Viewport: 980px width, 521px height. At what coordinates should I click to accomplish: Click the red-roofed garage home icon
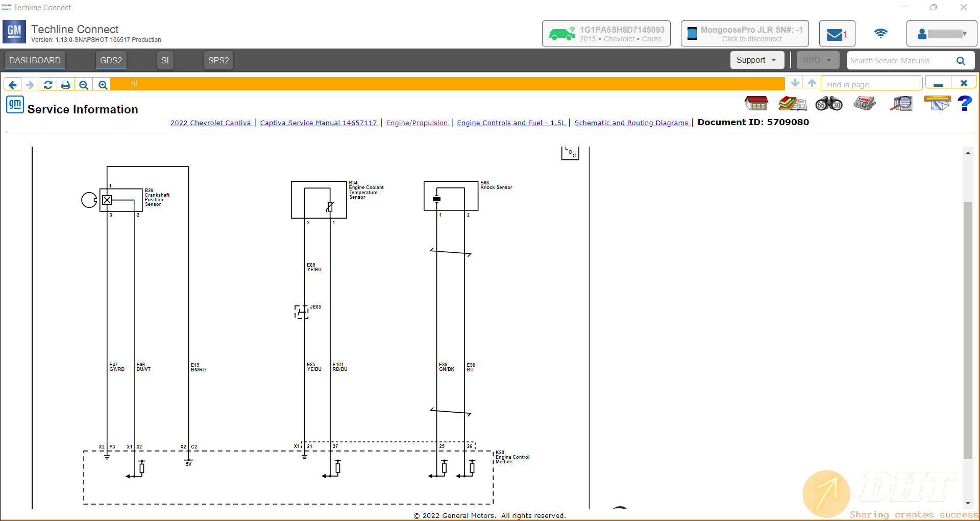click(756, 104)
